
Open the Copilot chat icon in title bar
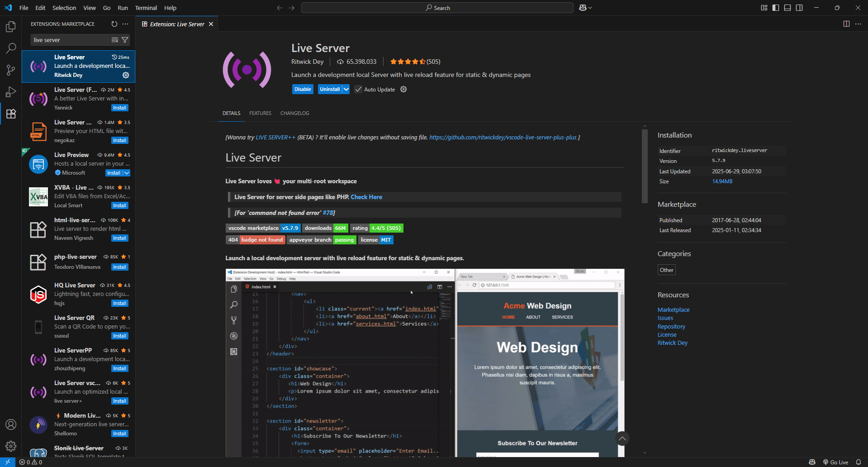(x=583, y=8)
